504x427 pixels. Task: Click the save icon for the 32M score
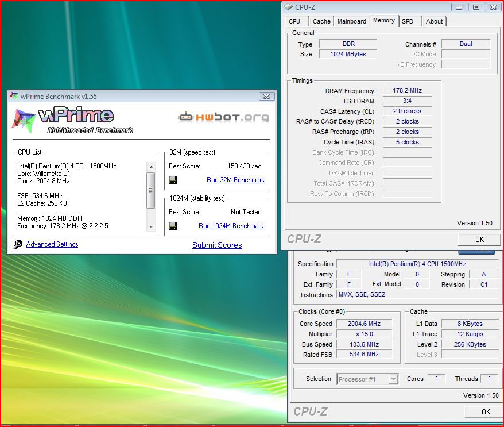(173, 180)
